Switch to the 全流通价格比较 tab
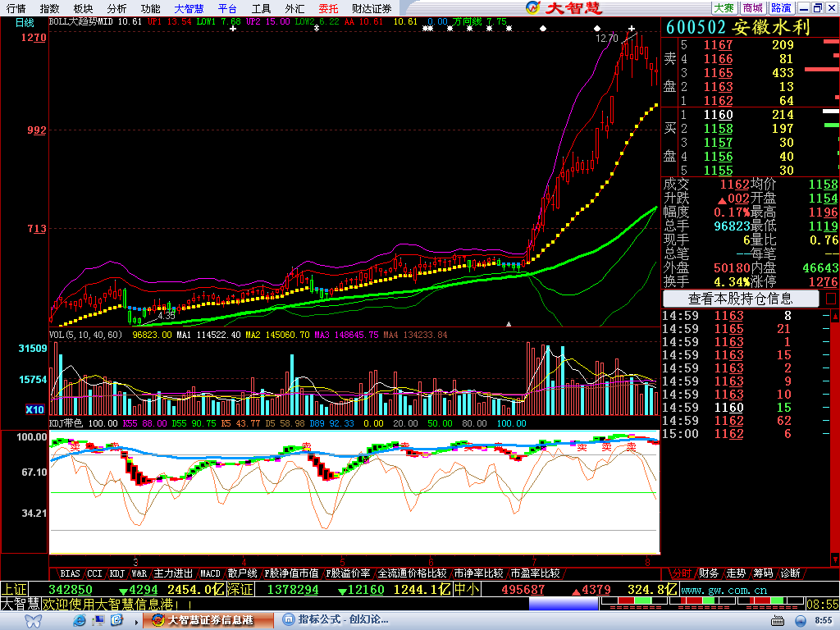 point(412,573)
